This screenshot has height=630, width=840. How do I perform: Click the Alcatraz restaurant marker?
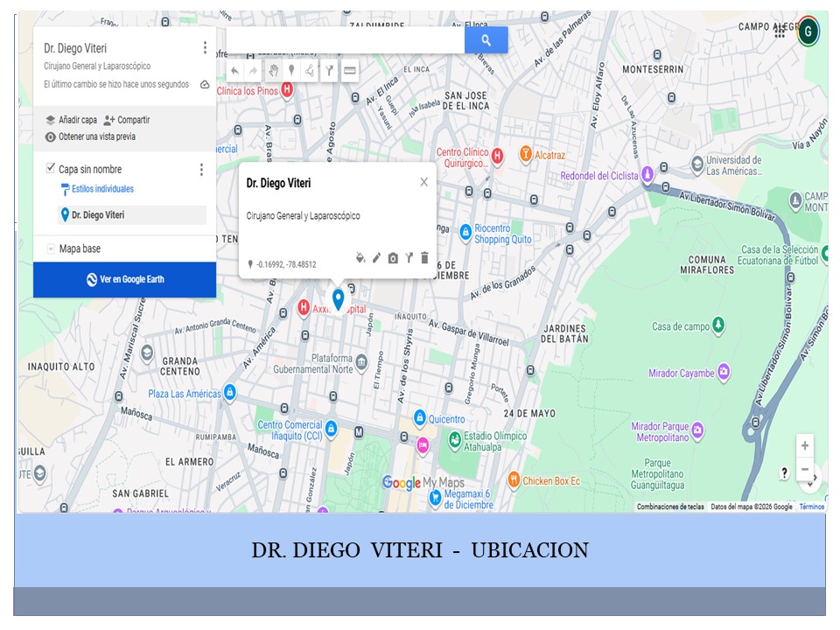click(x=526, y=154)
